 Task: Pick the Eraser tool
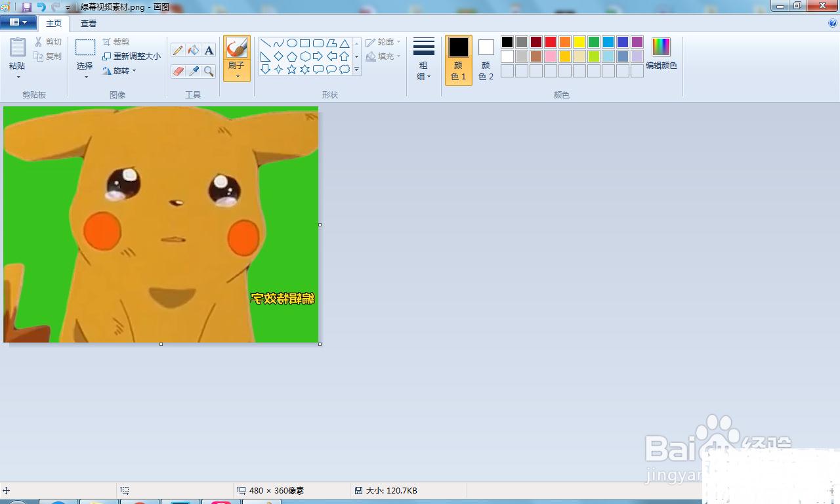(x=178, y=71)
